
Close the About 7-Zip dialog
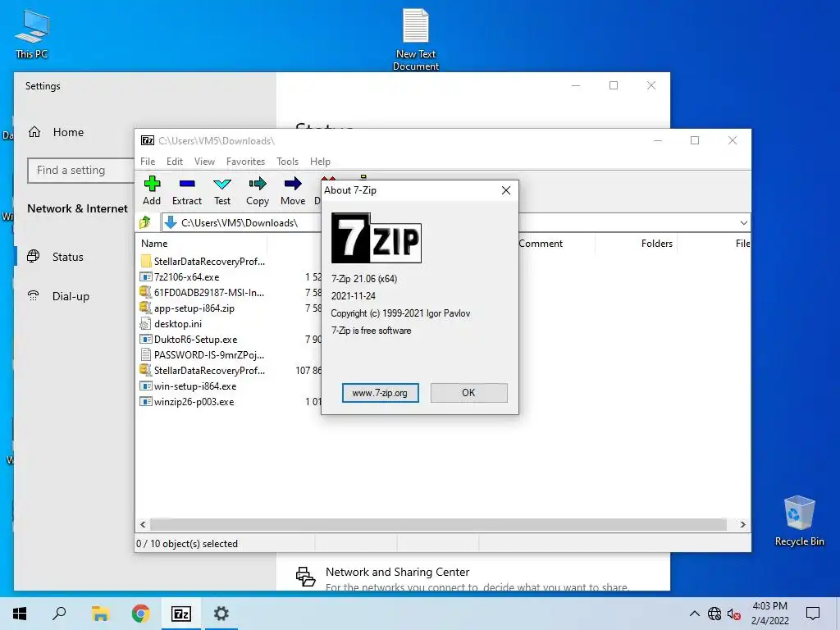pos(505,190)
